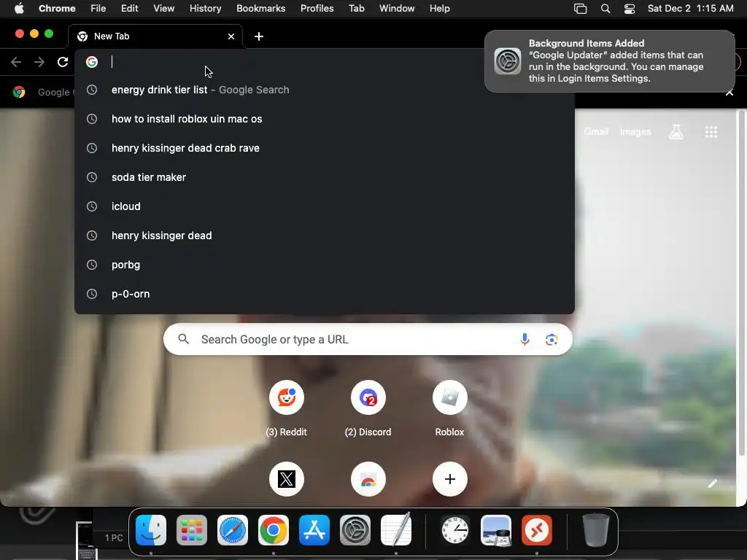This screenshot has height=560, width=747.
Task: Open the Tab menu
Action: click(x=356, y=9)
